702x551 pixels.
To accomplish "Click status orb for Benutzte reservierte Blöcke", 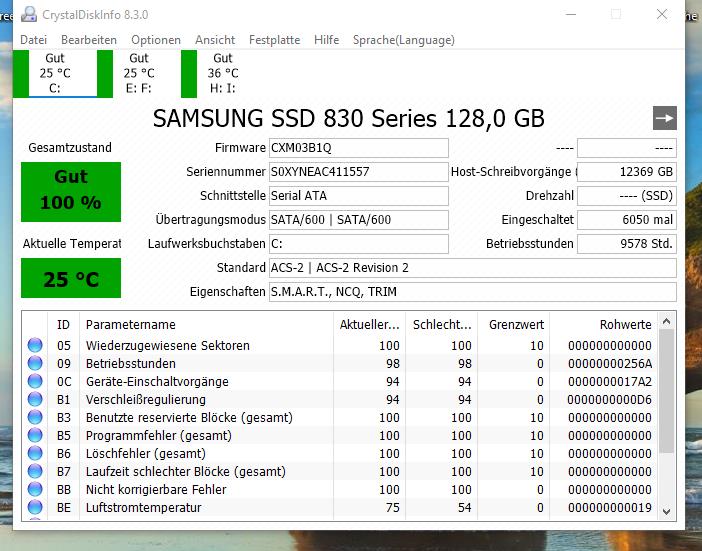I will [35, 417].
